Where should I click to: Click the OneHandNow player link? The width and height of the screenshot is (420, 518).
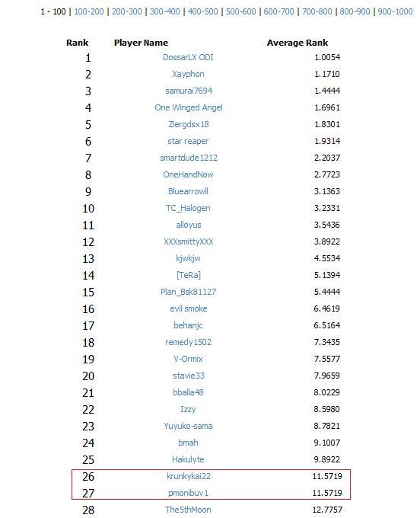tap(188, 174)
